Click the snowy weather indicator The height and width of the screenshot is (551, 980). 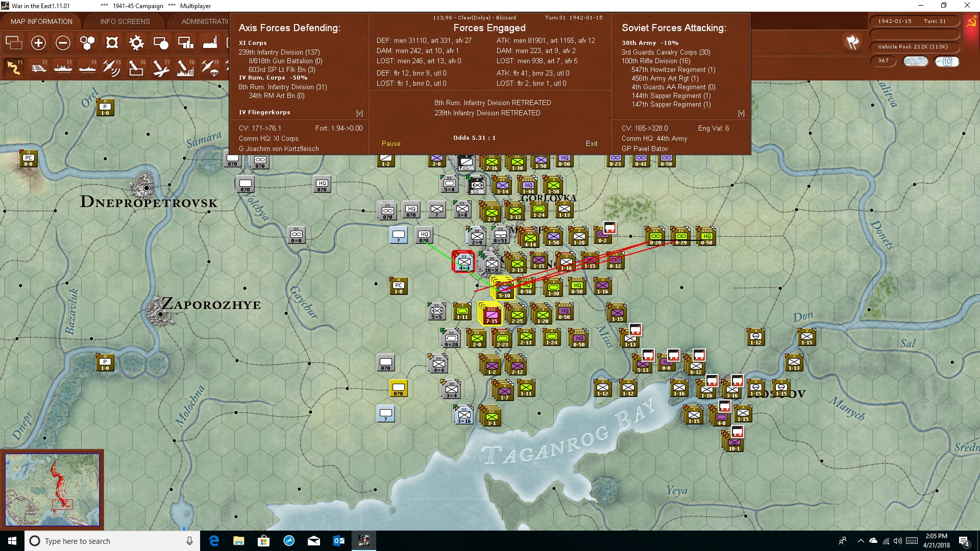click(x=916, y=61)
